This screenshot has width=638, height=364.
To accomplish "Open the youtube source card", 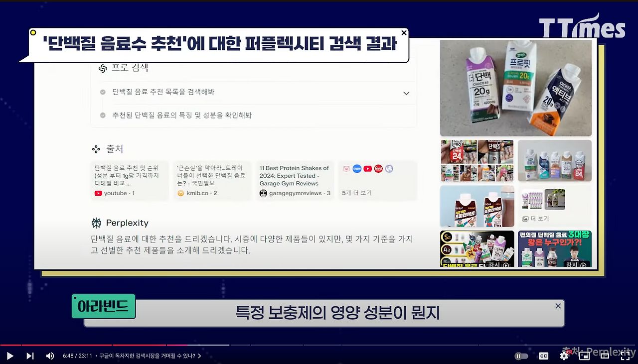I will (130, 180).
